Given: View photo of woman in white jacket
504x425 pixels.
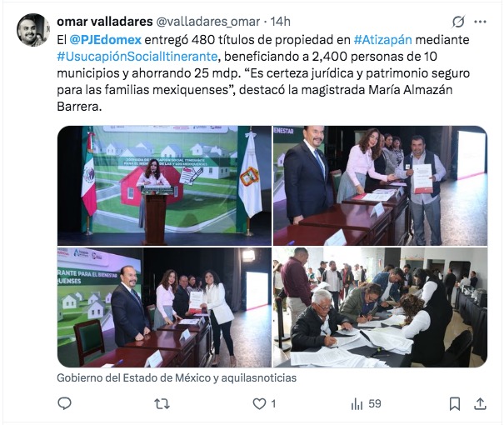Looking at the screenshot, I should 164,307.
